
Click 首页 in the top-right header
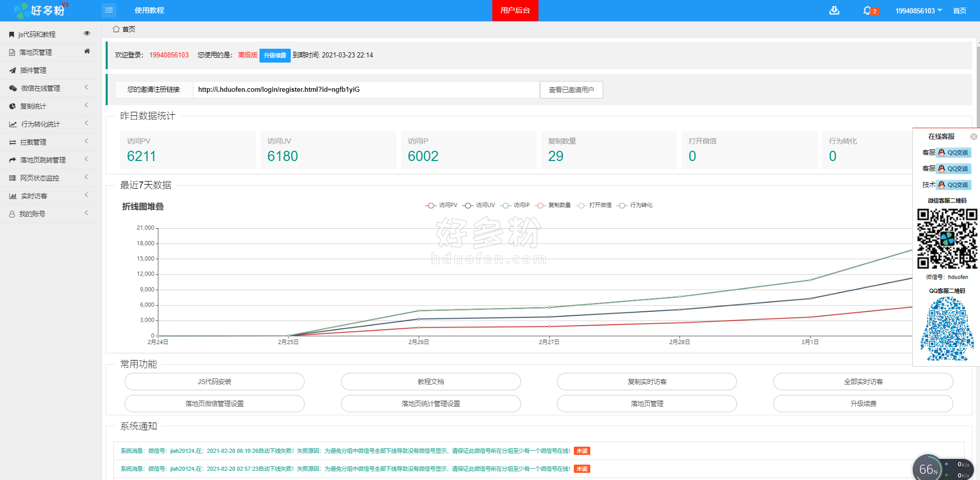[x=959, y=11]
